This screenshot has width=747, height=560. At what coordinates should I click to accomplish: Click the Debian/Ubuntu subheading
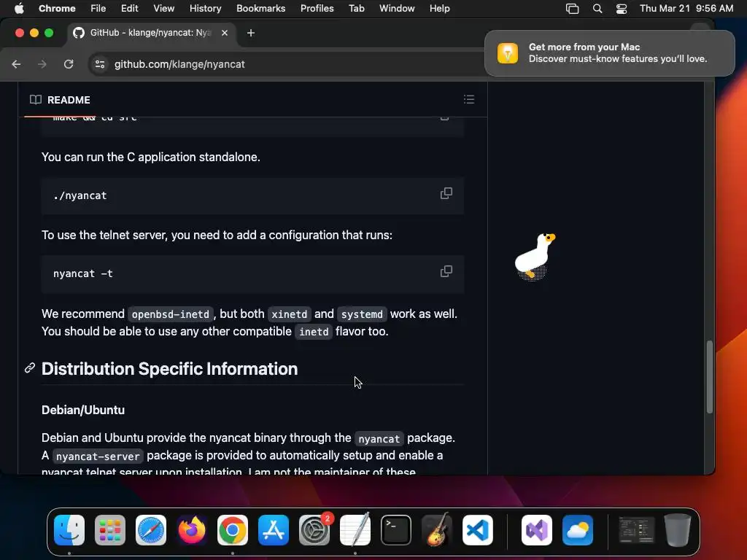[x=83, y=410]
